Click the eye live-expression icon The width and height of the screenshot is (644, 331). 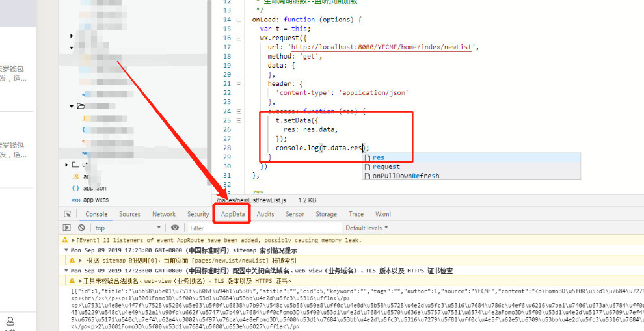(x=175, y=228)
